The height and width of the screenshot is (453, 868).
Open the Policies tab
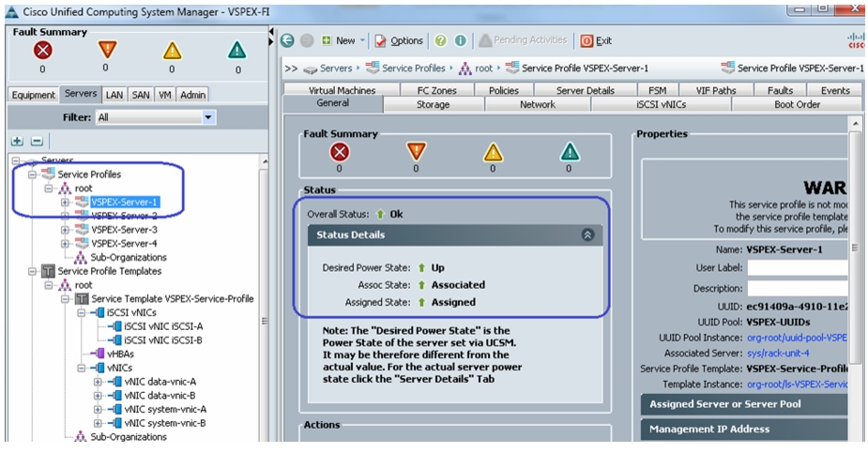504,90
